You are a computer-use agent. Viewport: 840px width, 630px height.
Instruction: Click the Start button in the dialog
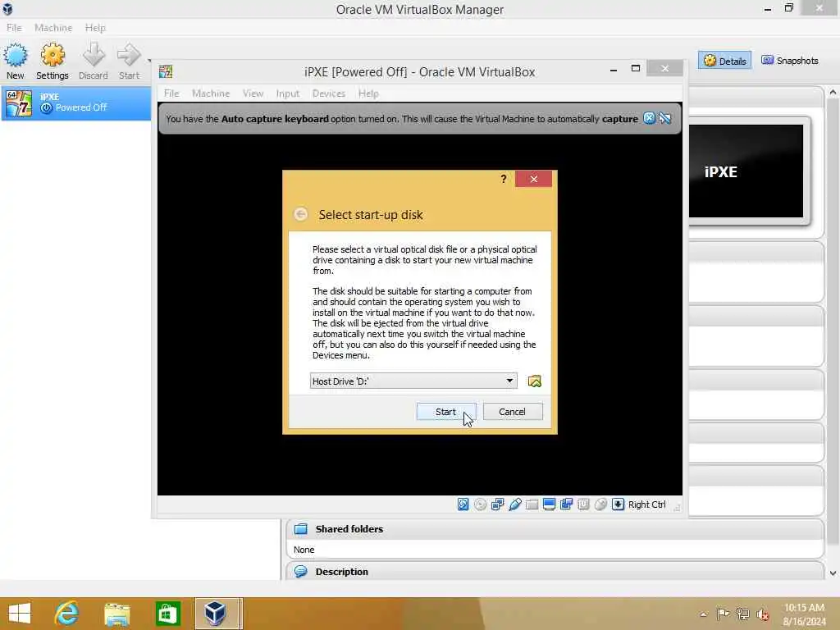pos(445,412)
